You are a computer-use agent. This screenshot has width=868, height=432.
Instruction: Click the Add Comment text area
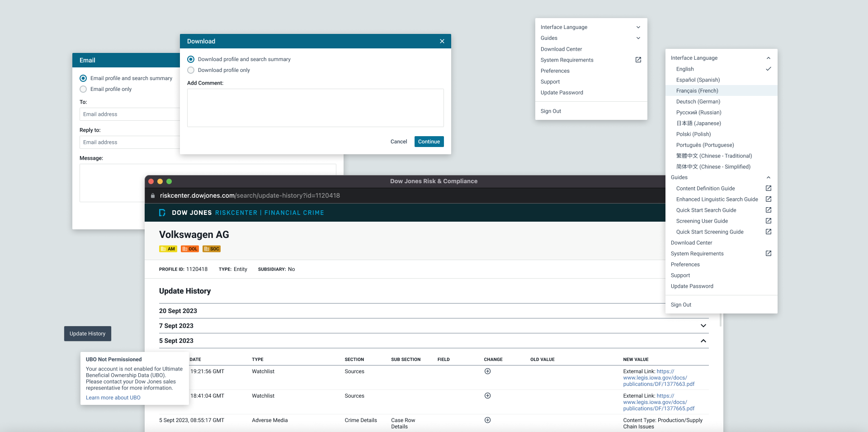(316, 108)
